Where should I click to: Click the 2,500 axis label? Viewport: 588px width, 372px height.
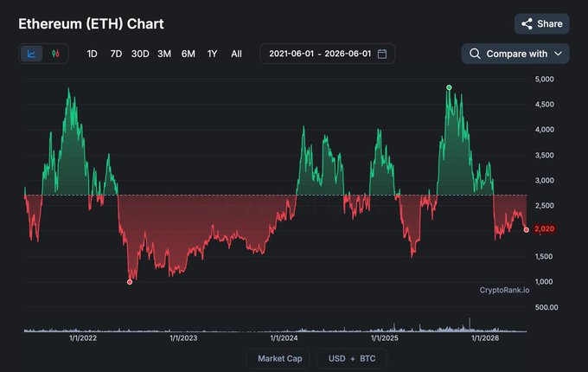coord(544,206)
